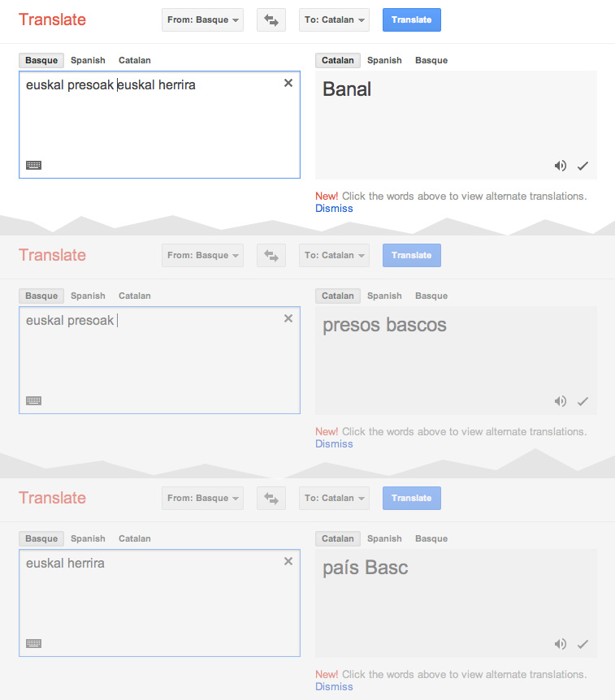Clear the 'euskal herrira' input text
Viewport: 615px width, 700px height.
click(288, 561)
